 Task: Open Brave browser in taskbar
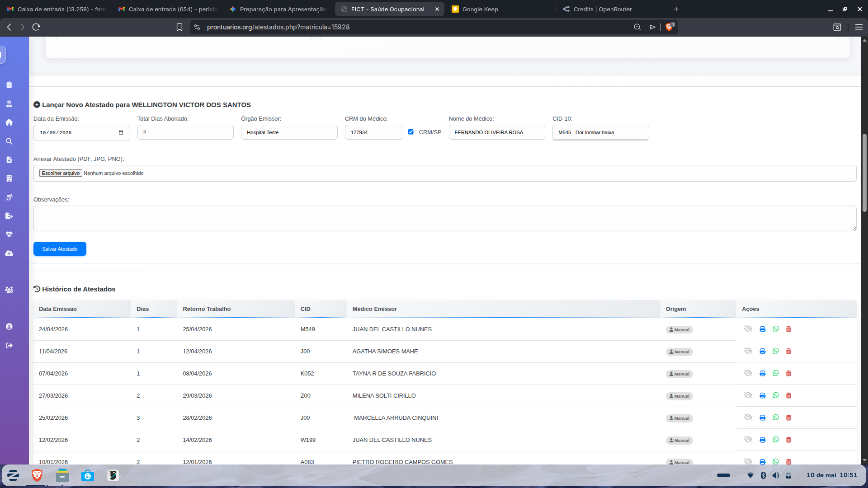pos(37,475)
